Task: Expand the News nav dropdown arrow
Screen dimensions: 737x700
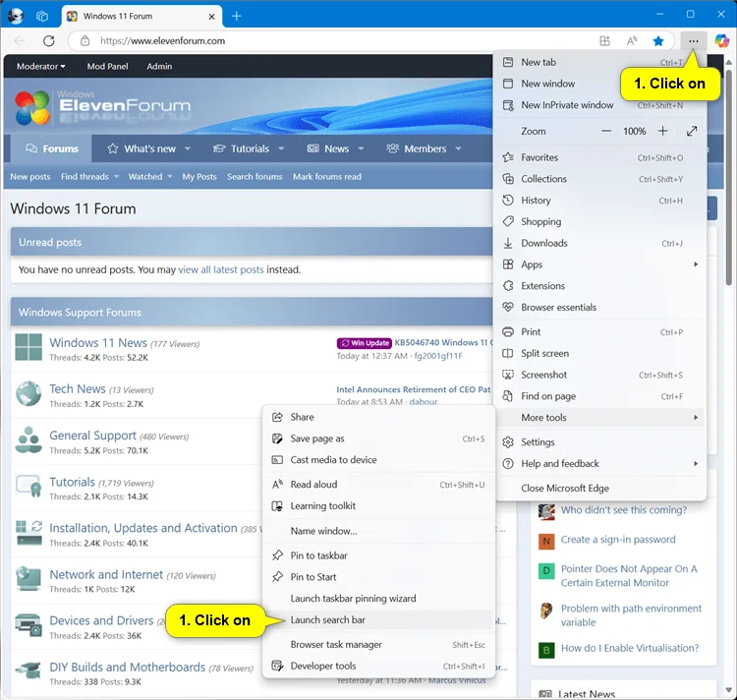Action: (x=361, y=148)
